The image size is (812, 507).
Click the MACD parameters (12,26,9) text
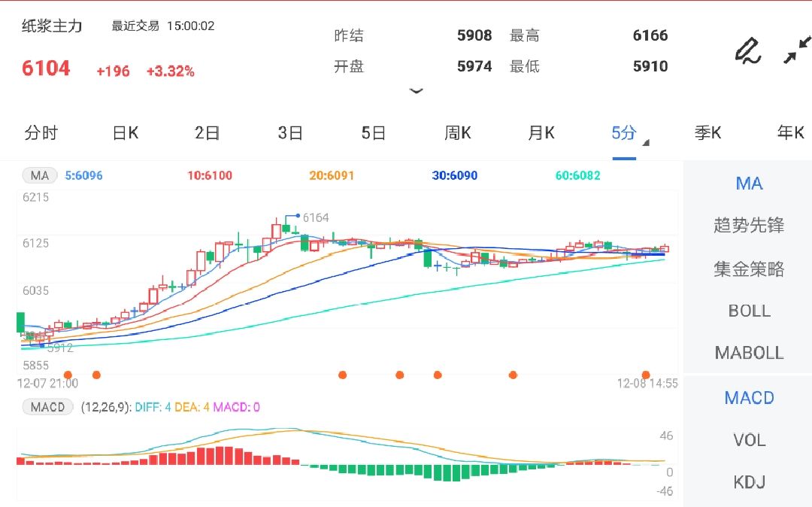106,407
